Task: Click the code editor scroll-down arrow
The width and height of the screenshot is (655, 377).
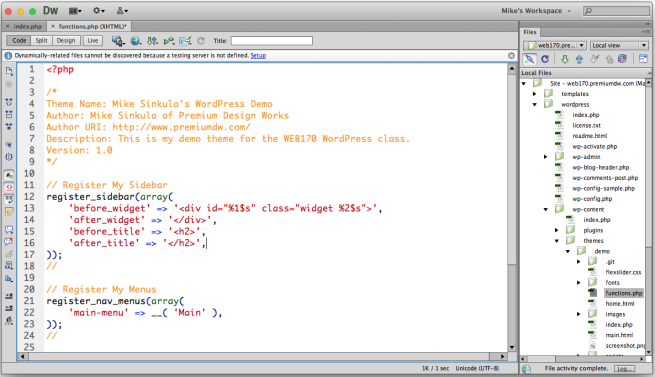Action: point(512,347)
